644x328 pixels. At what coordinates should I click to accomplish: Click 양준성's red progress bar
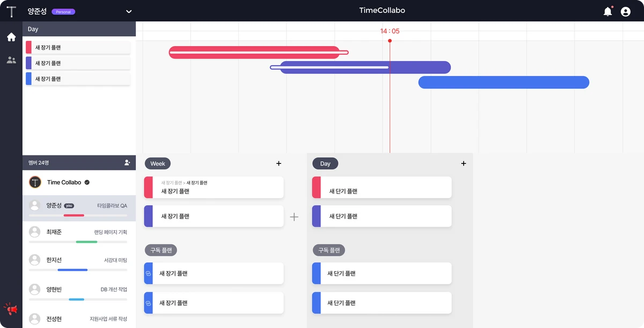tap(74, 215)
